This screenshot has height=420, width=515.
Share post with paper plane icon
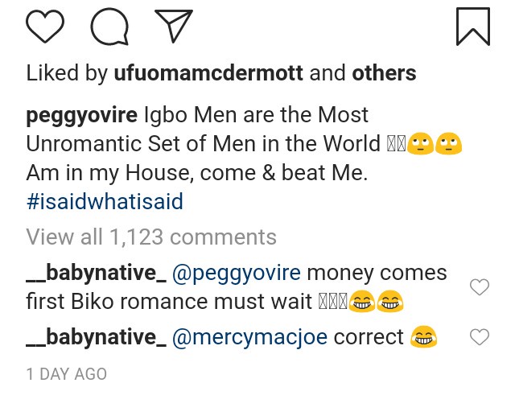(173, 27)
